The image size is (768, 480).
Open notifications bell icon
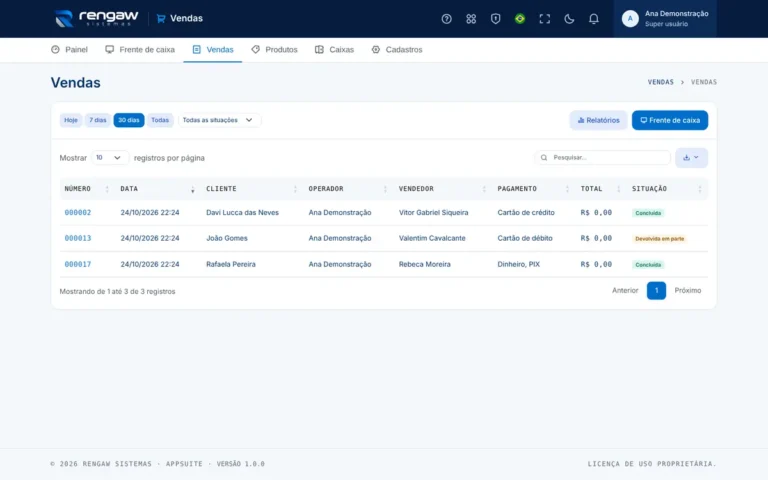coord(593,19)
